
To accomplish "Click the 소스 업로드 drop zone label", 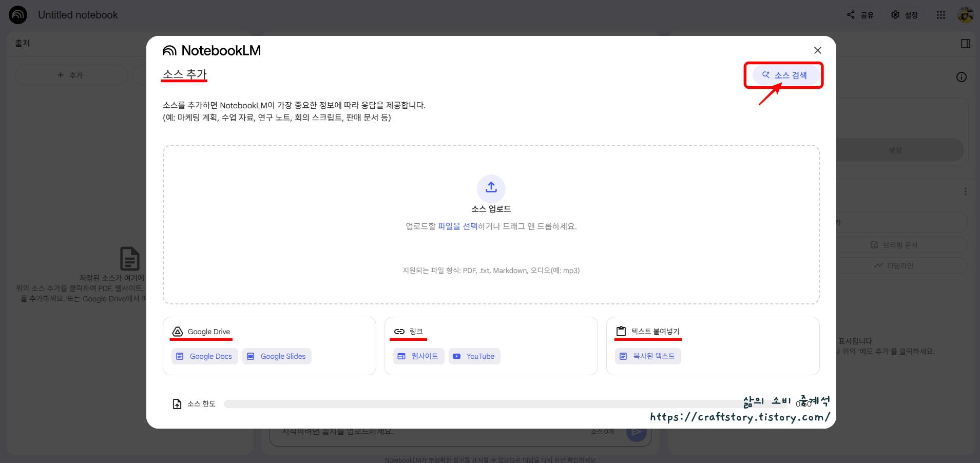I will 491,209.
